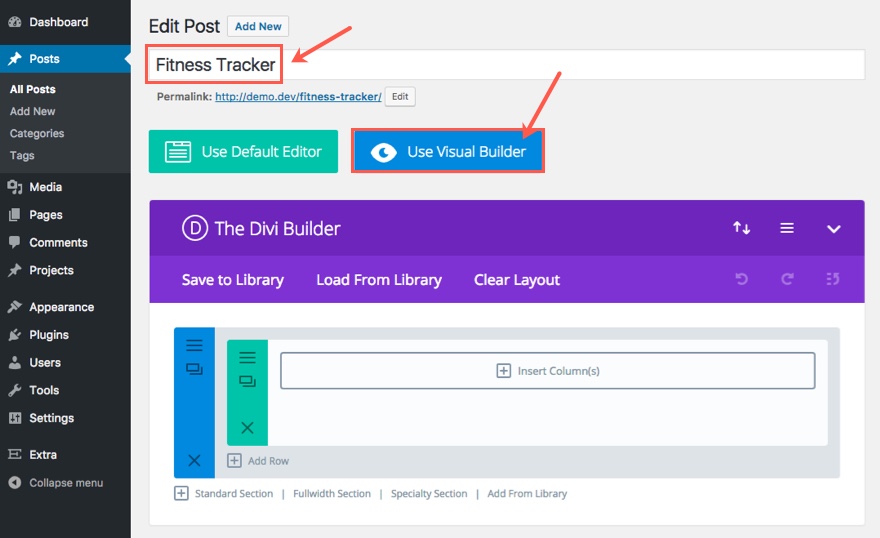The width and height of the screenshot is (880, 538).
Task: Click the Collapse menu arrow icon
Action: click(x=15, y=482)
